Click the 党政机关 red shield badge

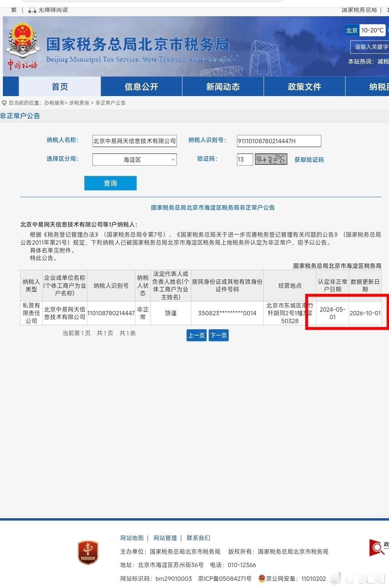point(88,553)
